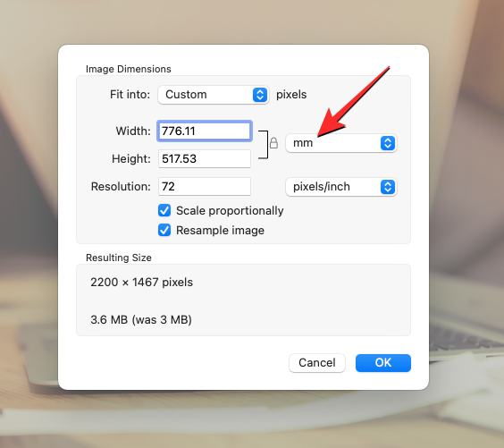Open the Fit into Custom dropdown
This screenshot has width=504, height=448.
click(213, 95)
